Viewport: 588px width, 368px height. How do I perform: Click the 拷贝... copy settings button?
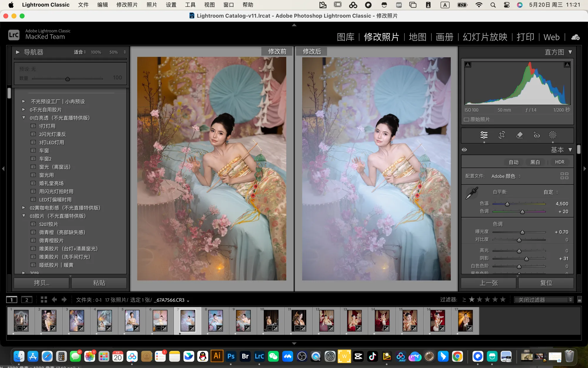pos(41,283)
